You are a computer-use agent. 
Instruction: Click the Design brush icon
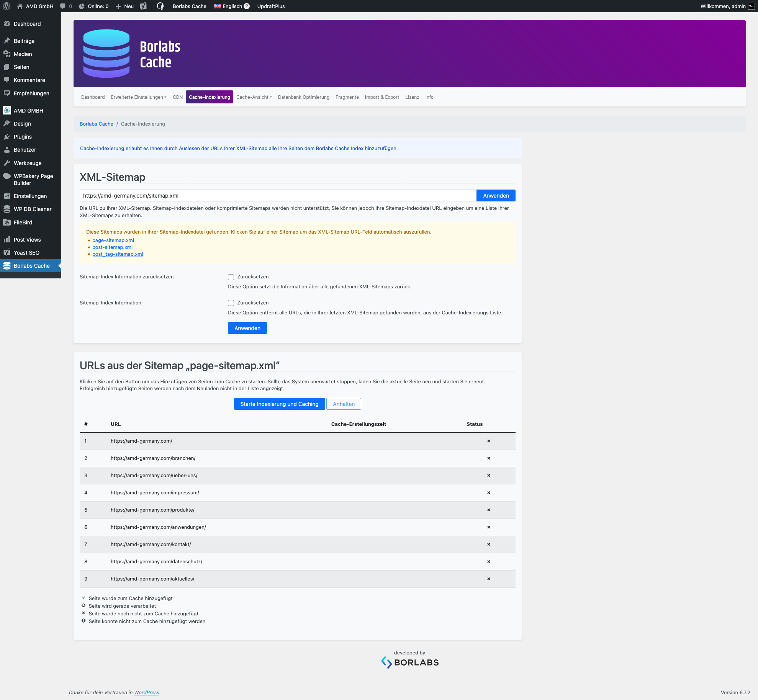7,124
